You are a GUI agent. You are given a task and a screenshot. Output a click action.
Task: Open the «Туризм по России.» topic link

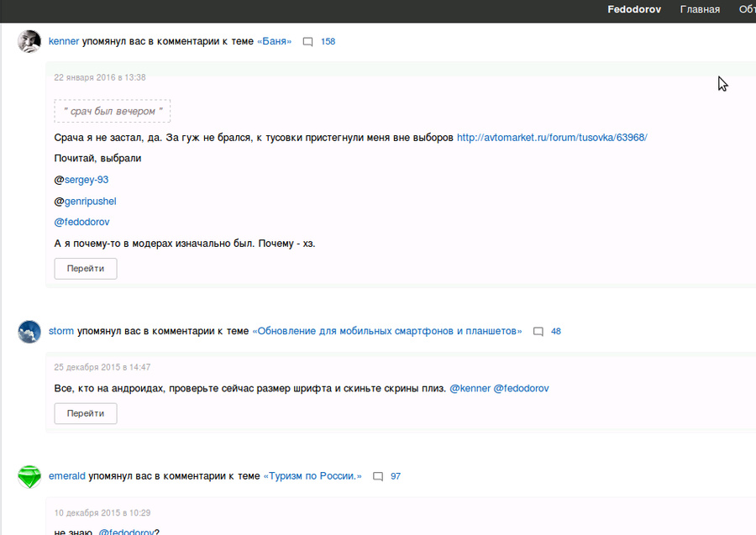[312, 476]
